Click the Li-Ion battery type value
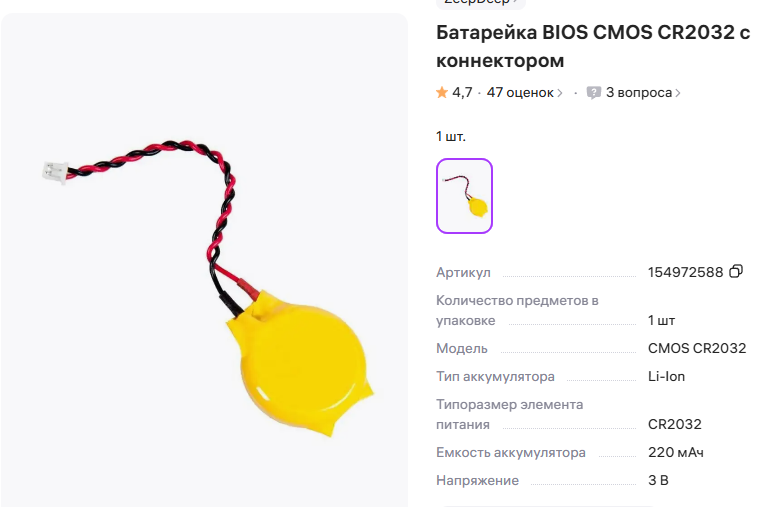Viewport: 783px width, 507px height. click(666, 376)
